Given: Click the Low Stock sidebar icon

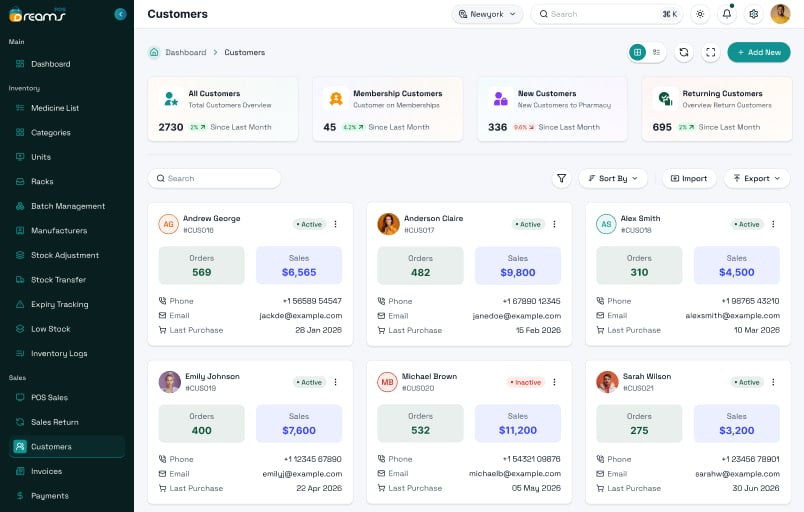Looking at the screenshot, I should click(x=20, y=329).
